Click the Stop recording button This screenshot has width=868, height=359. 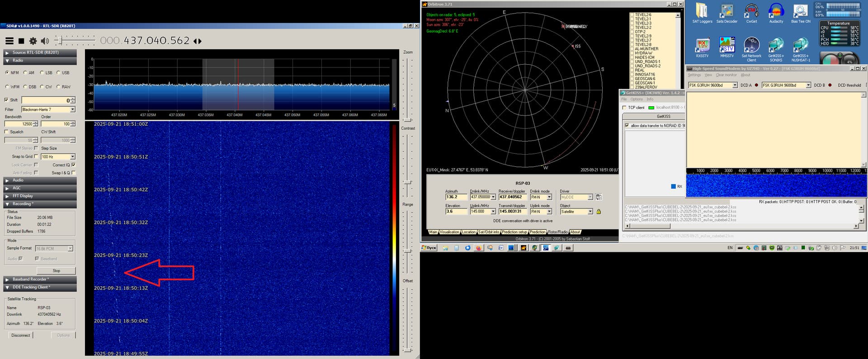click(56, 271)
